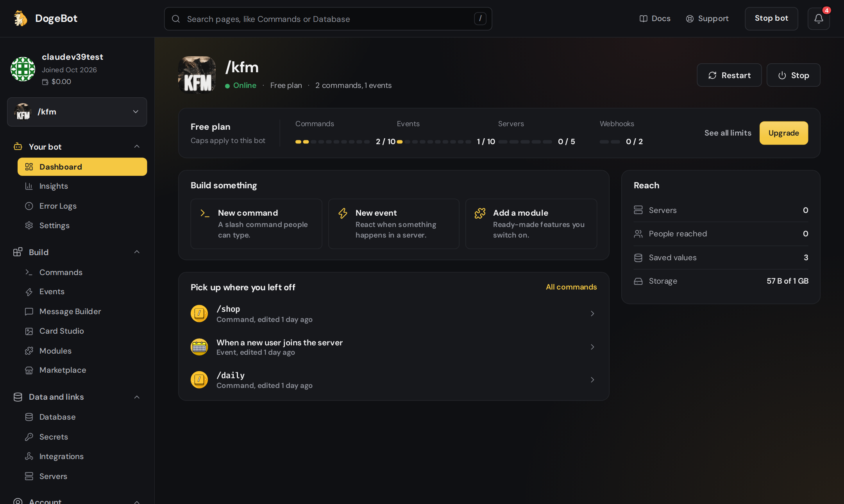This screenshot has width=844, height=504.
Task: Open the Secrets page
Action: click(x=82, y=437)
